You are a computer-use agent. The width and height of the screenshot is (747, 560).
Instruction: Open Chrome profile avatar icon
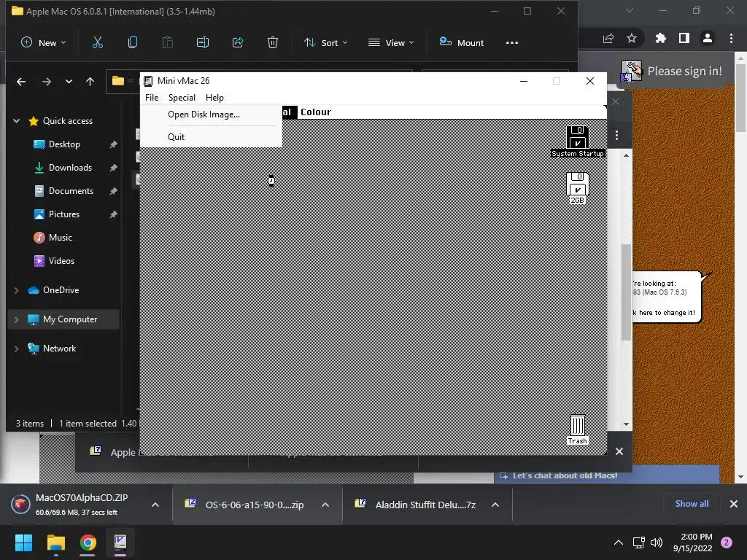click(708, 38)
